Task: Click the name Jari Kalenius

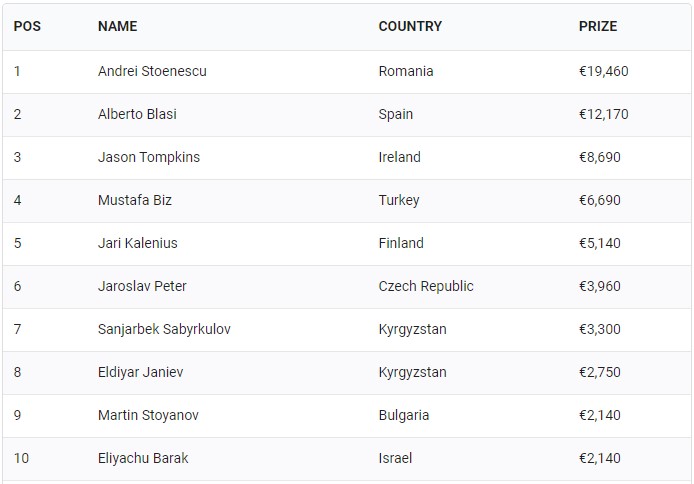Action: tap(138, 244)
